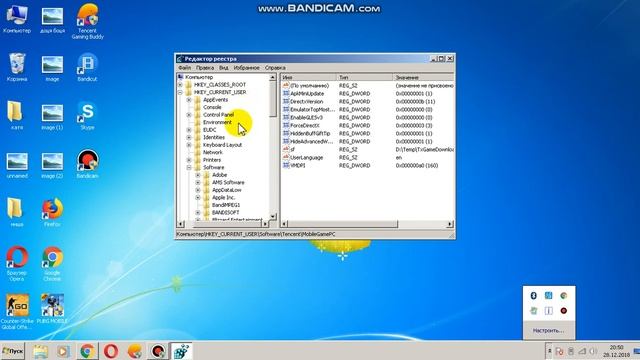Select the DirectxVersion value
The image size is (640, 360).
307,102
